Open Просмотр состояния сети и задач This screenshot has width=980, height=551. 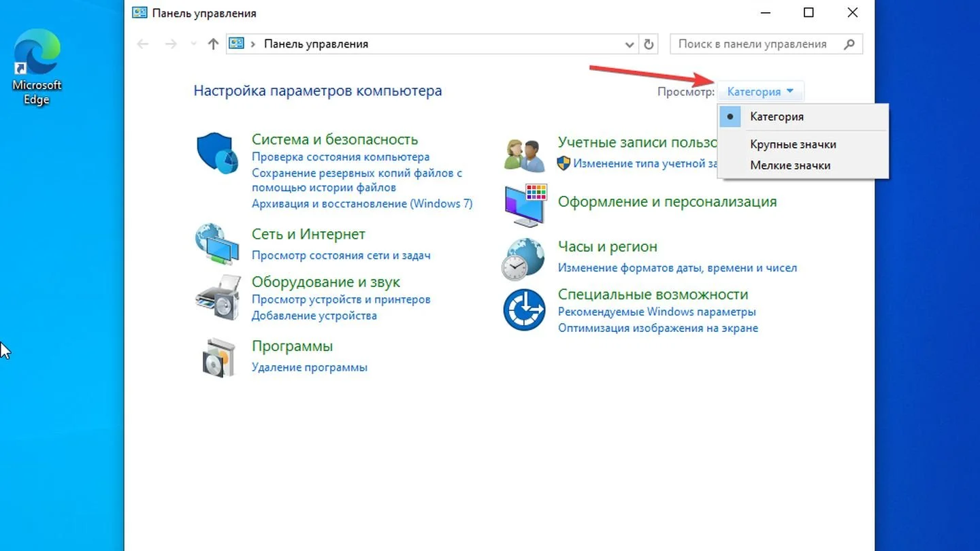(x=341, y=256)
